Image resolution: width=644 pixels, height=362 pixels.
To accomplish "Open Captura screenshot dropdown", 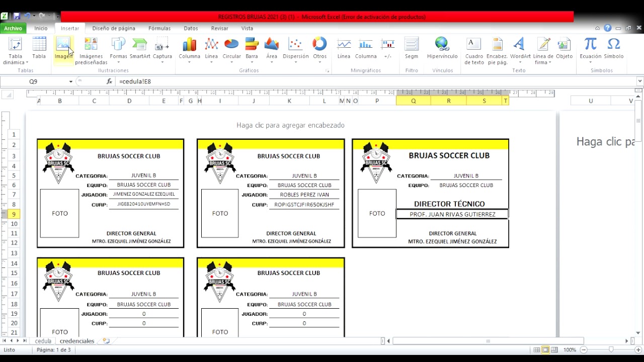I will click(x=162, y=51).
